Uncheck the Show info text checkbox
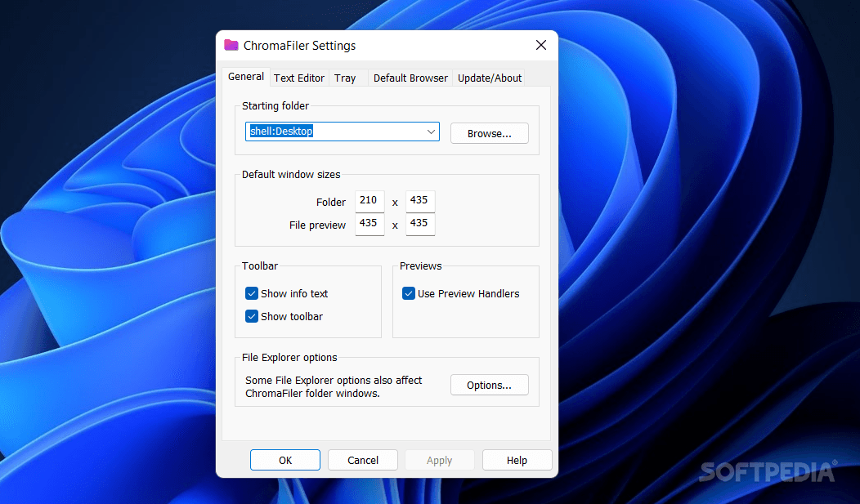860x504 pixels. pyautogui.click(x=252, y=293)
